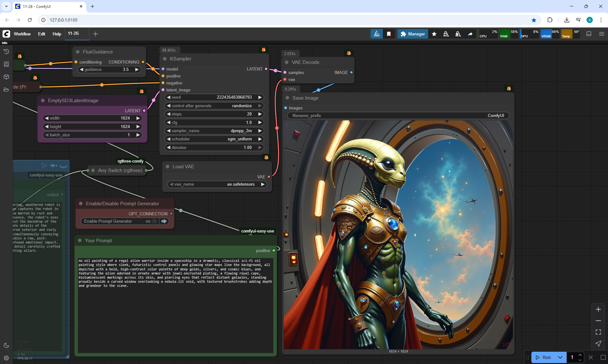608x364 pixels.
Task: Expand the Run button dropdown arrow
Action: (x=560, y=357)
